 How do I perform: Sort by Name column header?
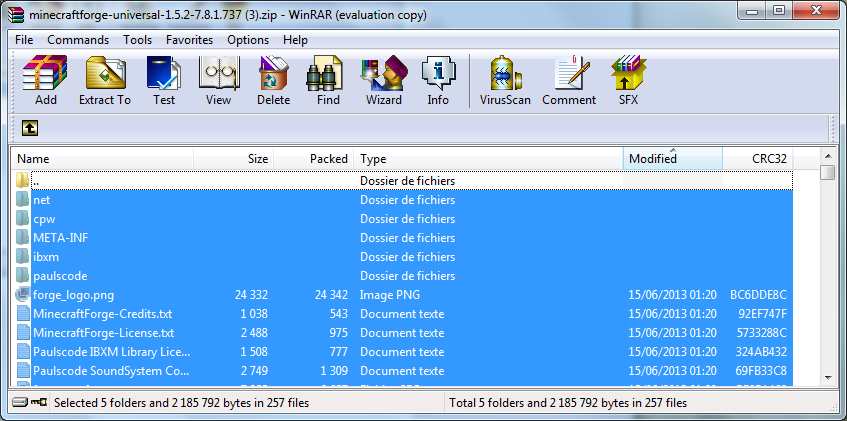pyautogui.click(x=103, y=159)
